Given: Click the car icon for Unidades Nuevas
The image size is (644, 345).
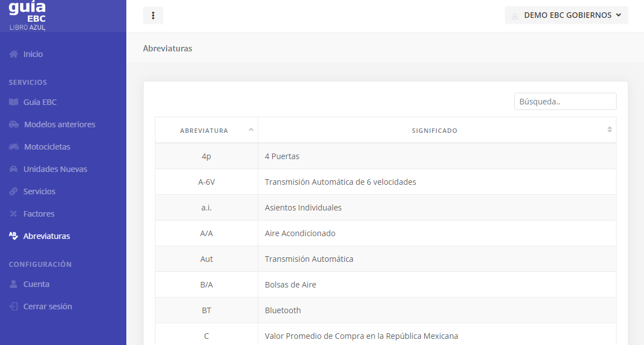Looking at the screenshot, I should (x=14, y=169).
